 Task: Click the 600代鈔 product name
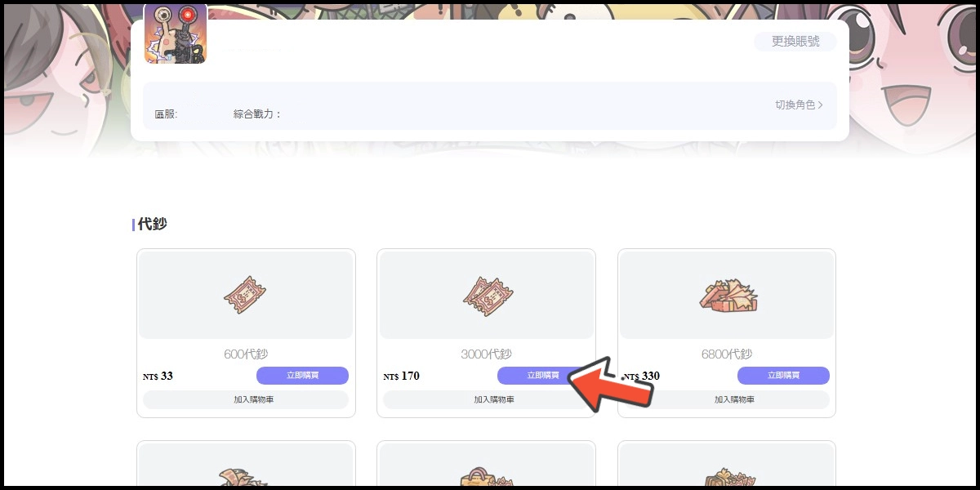(246, 354)
